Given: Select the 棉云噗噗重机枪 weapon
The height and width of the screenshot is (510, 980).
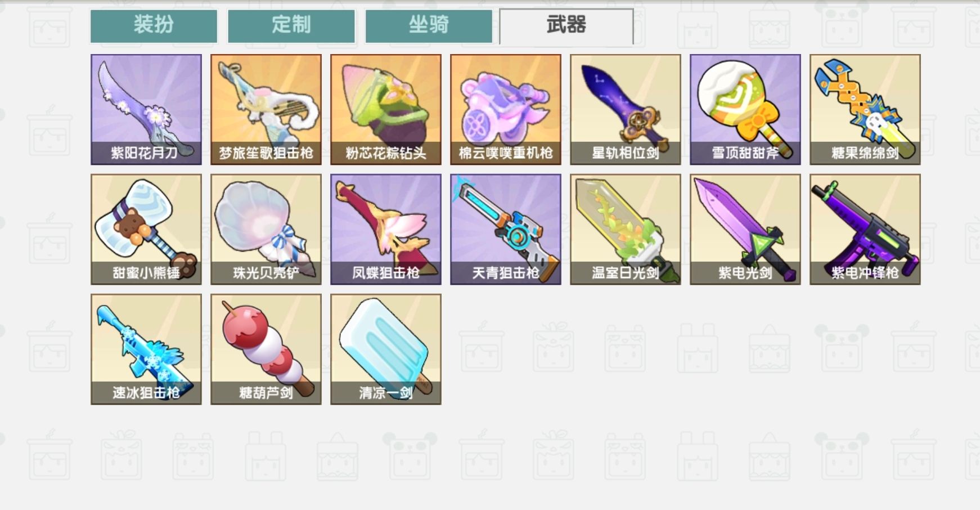Looking at the screenshot, I should 506,109.
